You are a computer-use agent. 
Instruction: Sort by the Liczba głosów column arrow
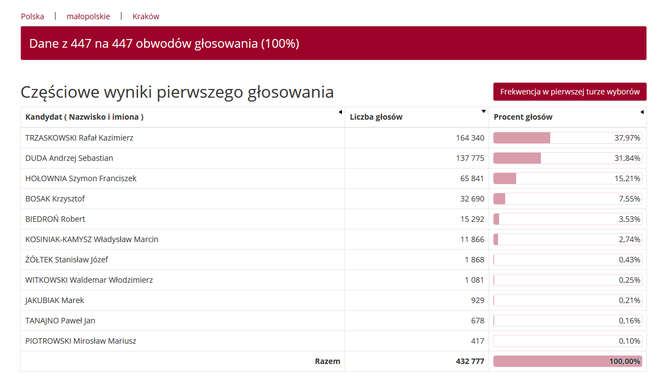(483, 112)
